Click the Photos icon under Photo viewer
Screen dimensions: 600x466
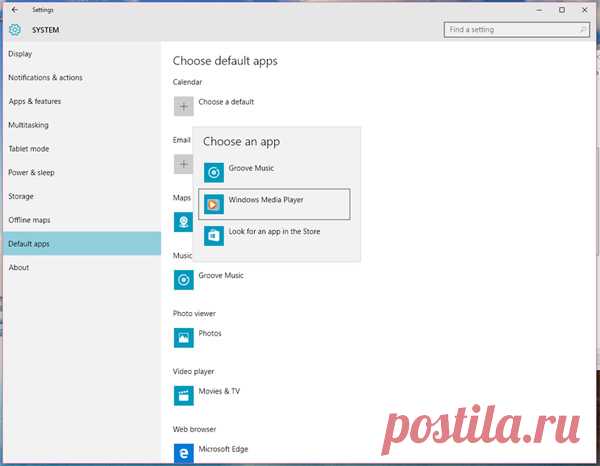184,338
